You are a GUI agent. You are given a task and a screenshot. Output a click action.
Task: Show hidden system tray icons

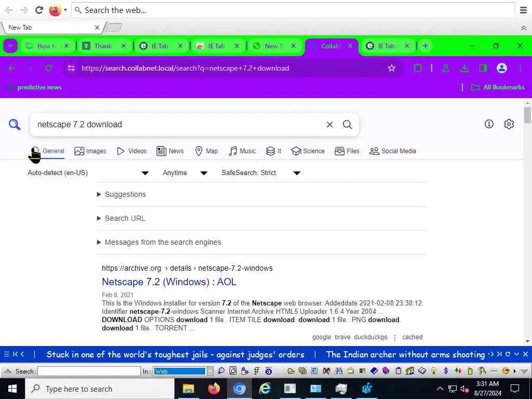[x=440, y=389]
